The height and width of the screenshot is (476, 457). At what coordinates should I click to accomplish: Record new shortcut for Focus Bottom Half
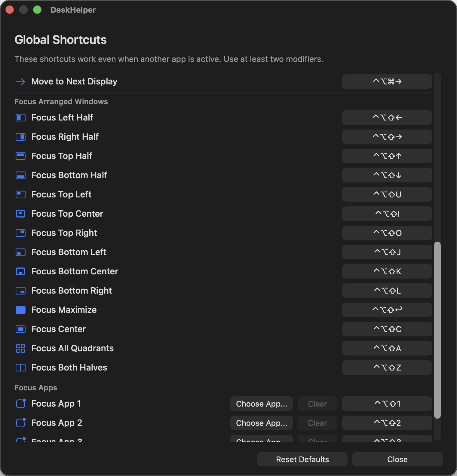(387, 175)
